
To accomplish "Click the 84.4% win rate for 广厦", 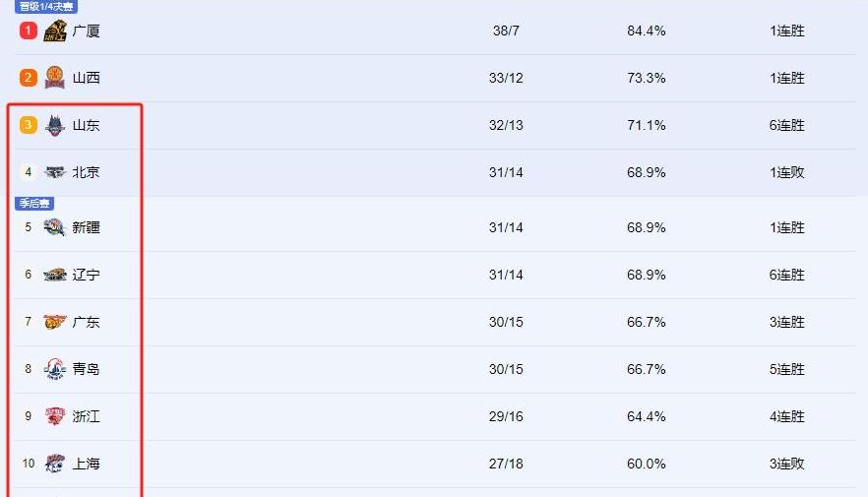I will tap(646, 31).
